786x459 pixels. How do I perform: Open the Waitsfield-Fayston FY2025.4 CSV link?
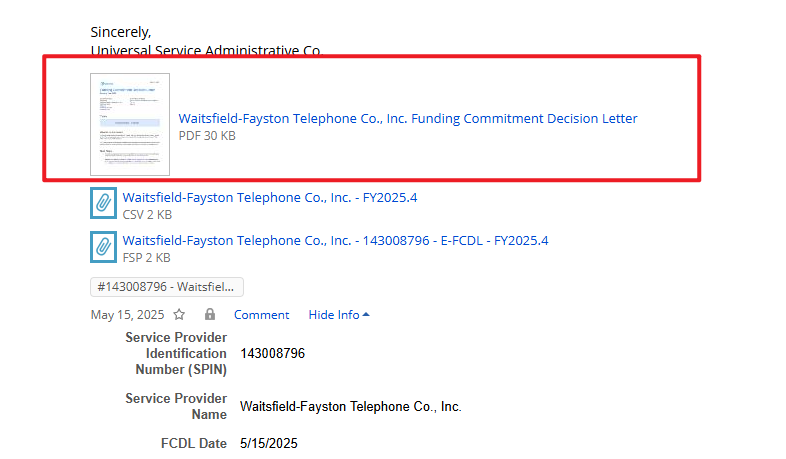pyautogui.click(x=270, y=197)
